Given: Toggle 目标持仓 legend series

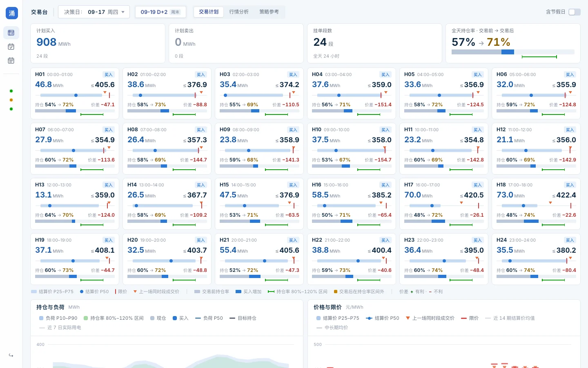Looking at the screenshot, I should [x=243, y=318].
